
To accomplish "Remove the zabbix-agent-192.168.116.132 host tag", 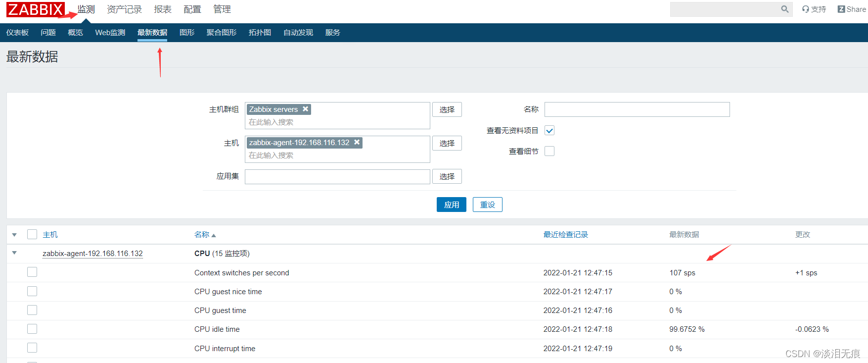I will (x=357, y=142).
